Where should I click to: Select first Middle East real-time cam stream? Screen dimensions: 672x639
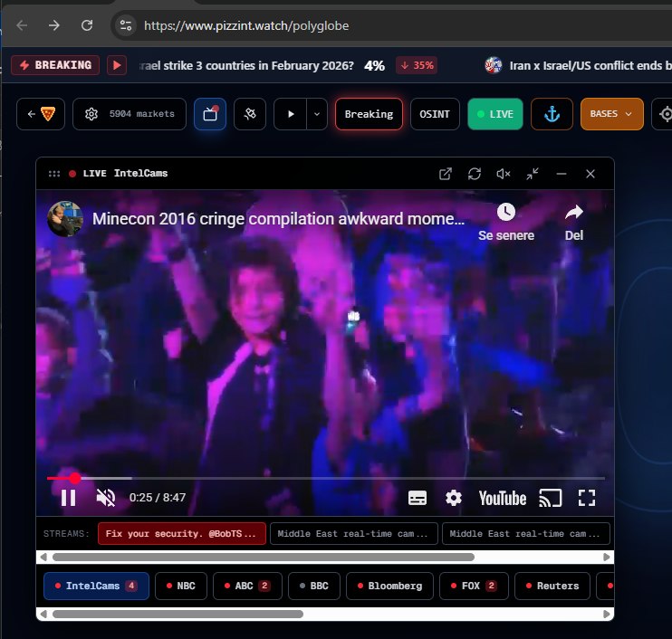(x=353, y=534)
